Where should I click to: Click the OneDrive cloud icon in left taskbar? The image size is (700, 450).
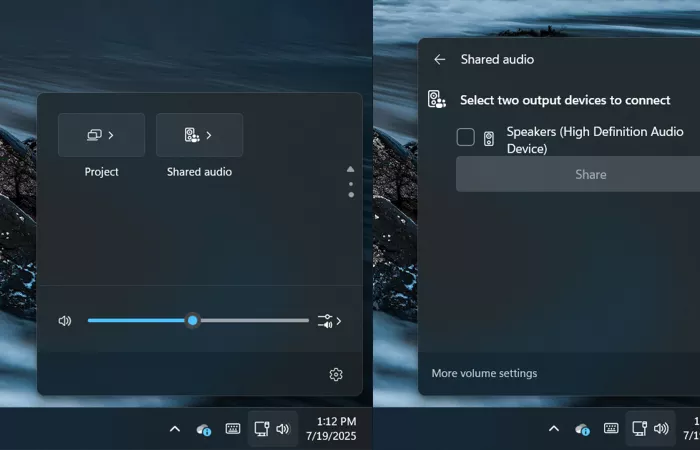(x=204, y=429)
